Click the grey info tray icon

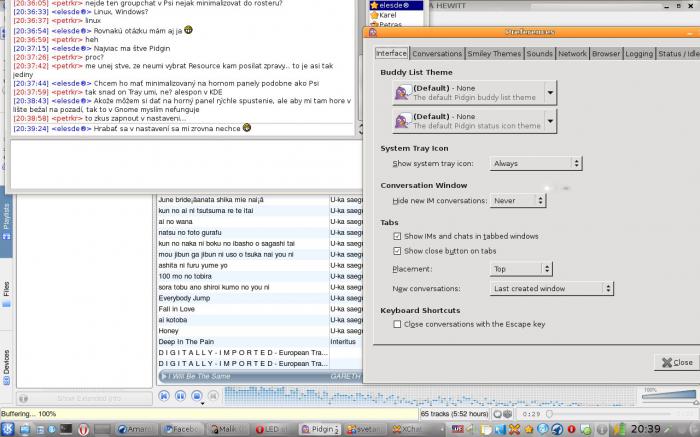[x=602, y=429]
